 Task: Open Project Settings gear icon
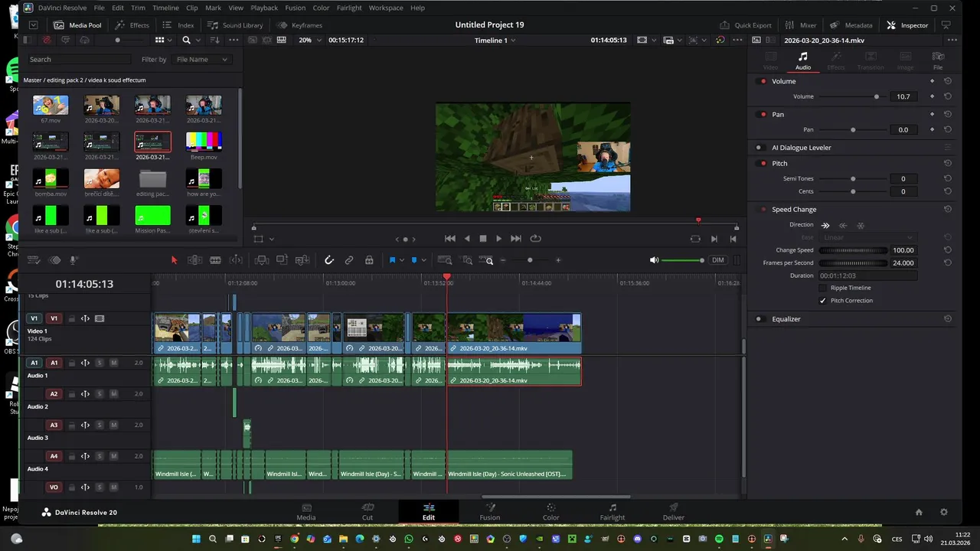coord(944,512)
